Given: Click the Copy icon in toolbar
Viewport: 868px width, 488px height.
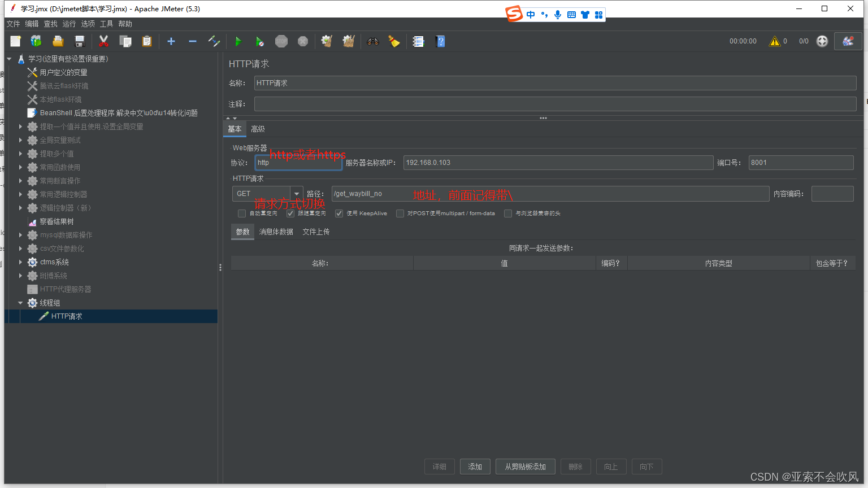Looking at the screenshot, I should 125,41.
